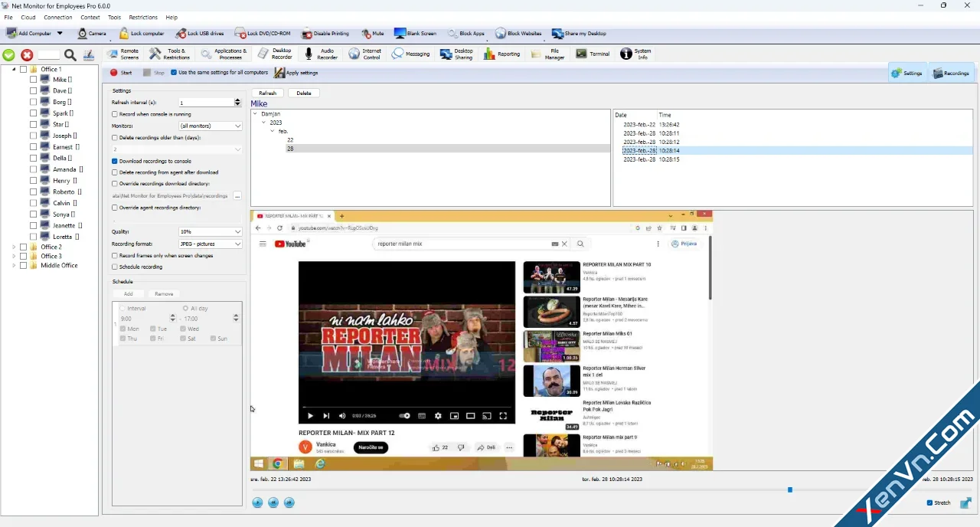Click the magnifier search icon
980x527 pixels.
point(70,55)
